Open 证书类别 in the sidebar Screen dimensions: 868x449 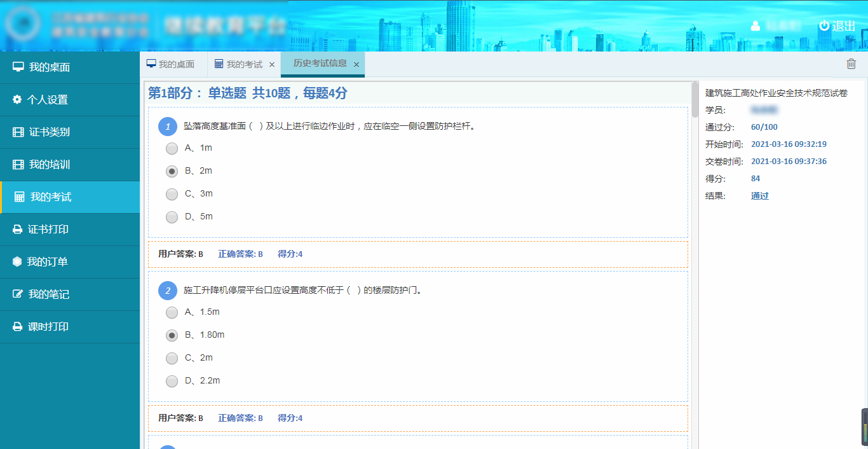pos(50,132)
